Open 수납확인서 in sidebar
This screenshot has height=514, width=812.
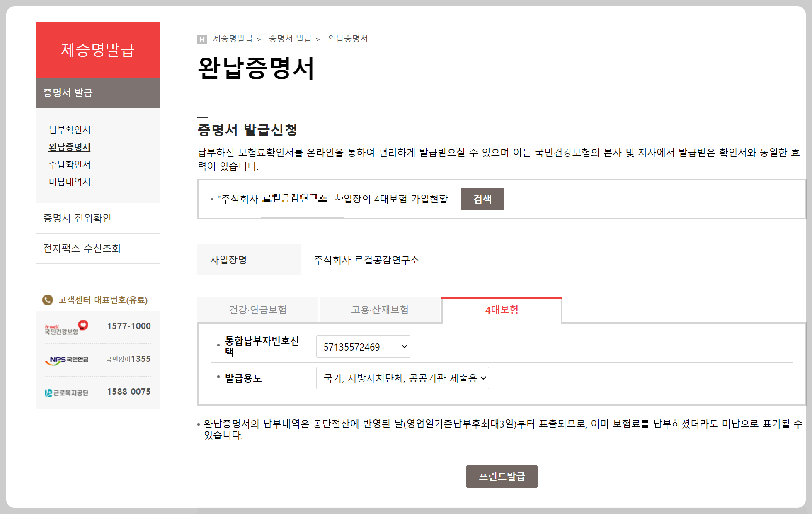coord(70,165)
